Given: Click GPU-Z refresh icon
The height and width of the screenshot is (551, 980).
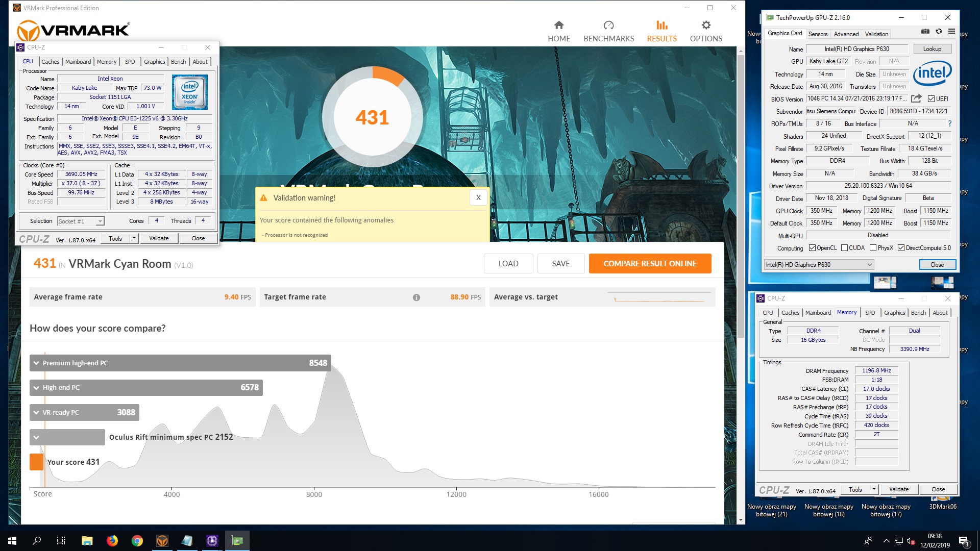Looking at the screenshot, I should coord(939,31).
